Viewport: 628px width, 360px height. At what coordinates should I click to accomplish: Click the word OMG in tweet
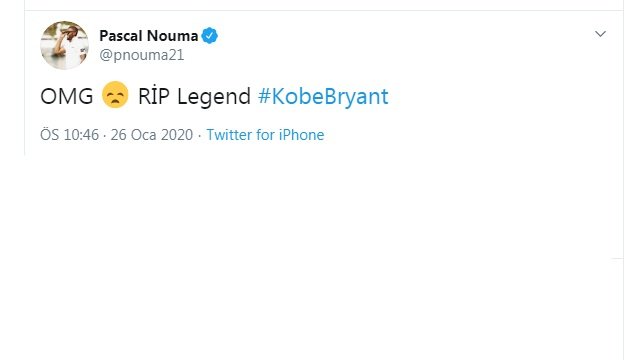(x=66, y=97)
